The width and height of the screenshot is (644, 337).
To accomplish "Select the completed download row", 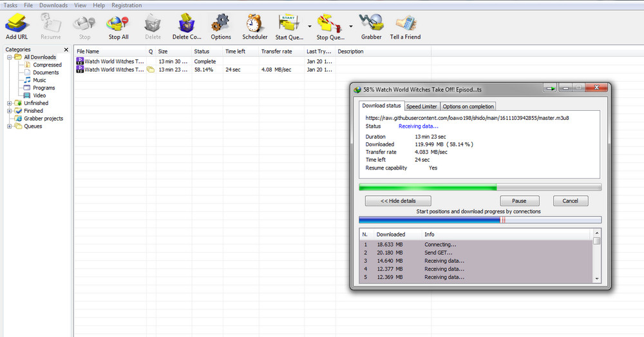I will point(252,61).
